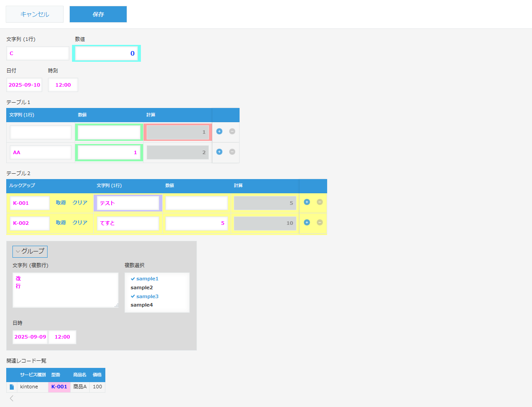Add row below K-002 in テーブル2
532x407 pixels.
coord(307,223)
